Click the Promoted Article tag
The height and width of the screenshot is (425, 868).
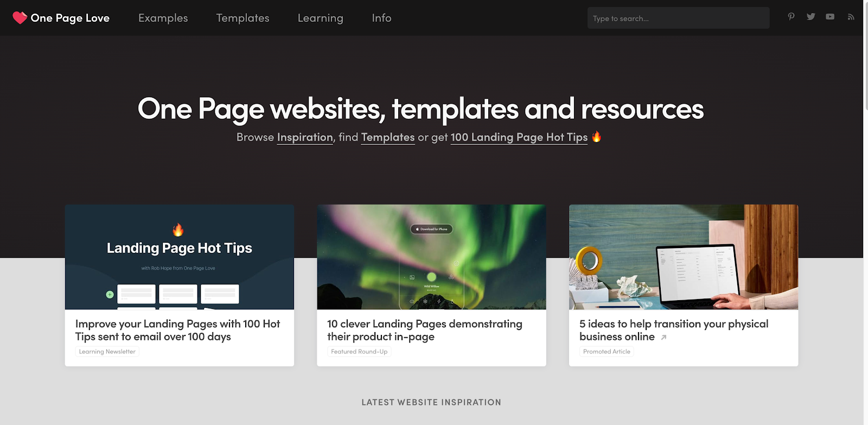point(607,352)
